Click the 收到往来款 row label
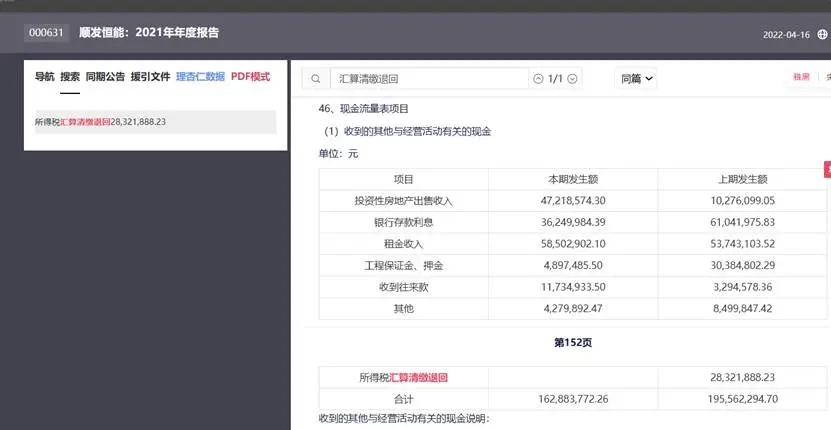This screenshot has height=430, width=831. click(403, 287)
